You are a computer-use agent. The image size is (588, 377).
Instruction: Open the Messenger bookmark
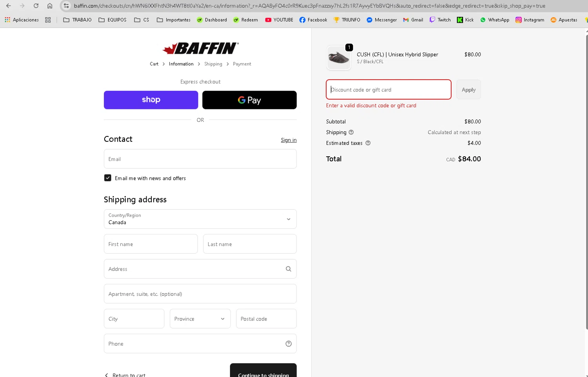382,20
